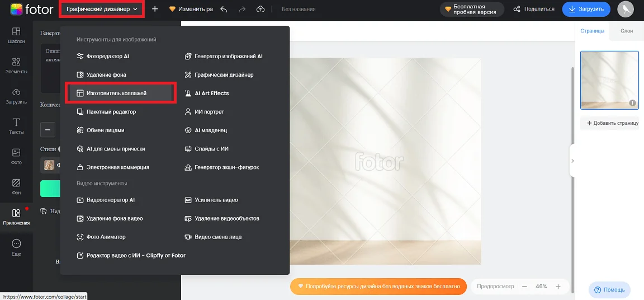Decrease quantity with minus button in left panel
The width and height of the screenshot is (644, 300).
48,130
